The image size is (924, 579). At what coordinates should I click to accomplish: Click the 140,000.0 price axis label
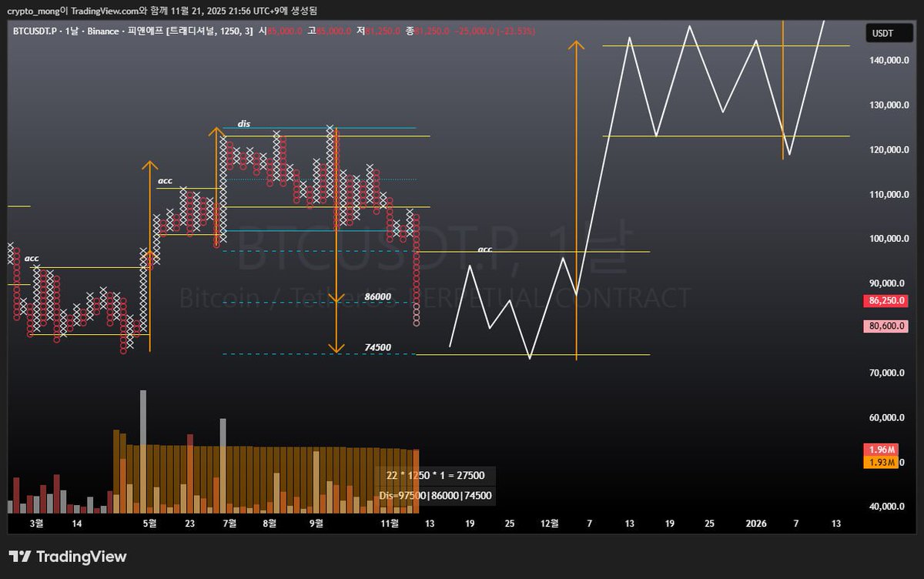tap(887, 60)
